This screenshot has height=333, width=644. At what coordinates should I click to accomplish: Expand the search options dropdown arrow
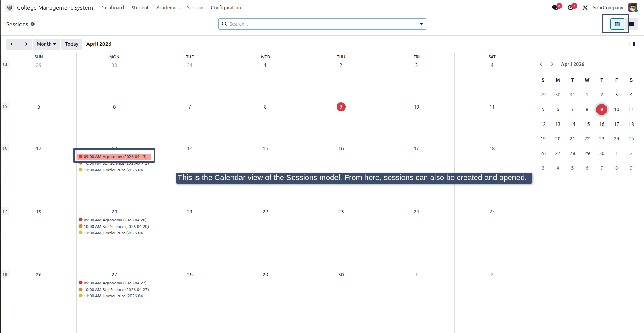point(421,24)
